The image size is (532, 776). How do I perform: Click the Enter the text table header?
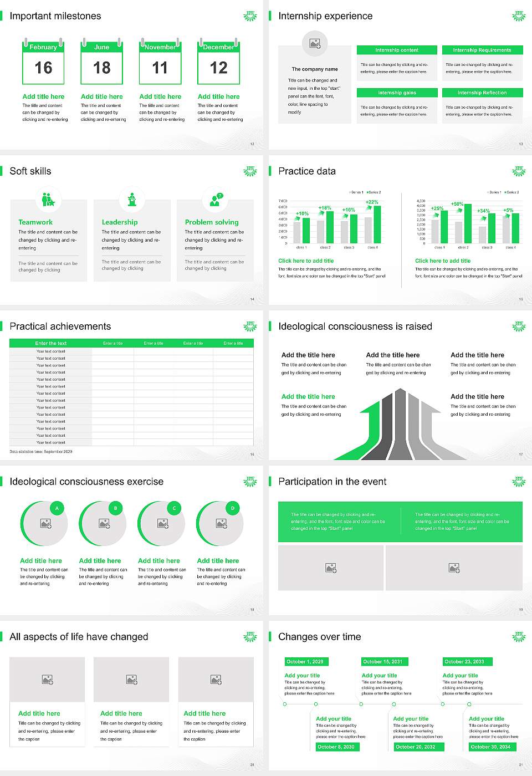tap(51, 343)
